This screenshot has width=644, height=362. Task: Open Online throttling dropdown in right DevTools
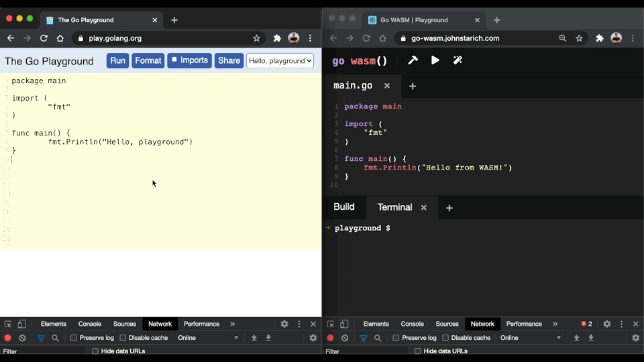pyautogui.click(x=530, y=338)
